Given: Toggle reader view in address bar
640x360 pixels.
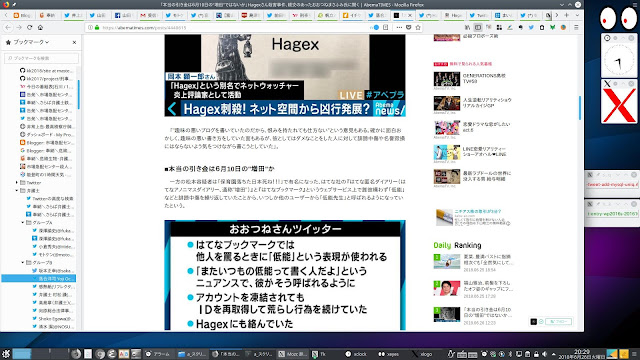Looking at the screenshot, I should click(x=385, y=27).
